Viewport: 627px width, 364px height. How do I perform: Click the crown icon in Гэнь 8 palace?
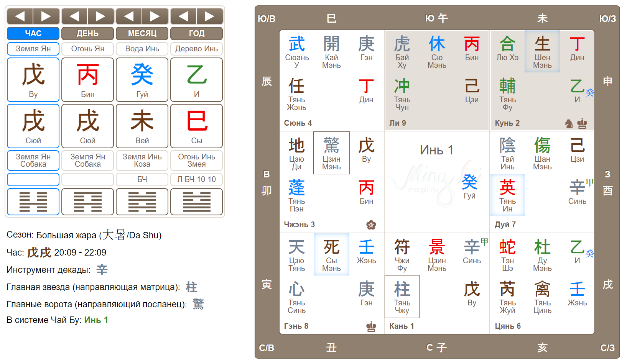[x=371, y=326]
